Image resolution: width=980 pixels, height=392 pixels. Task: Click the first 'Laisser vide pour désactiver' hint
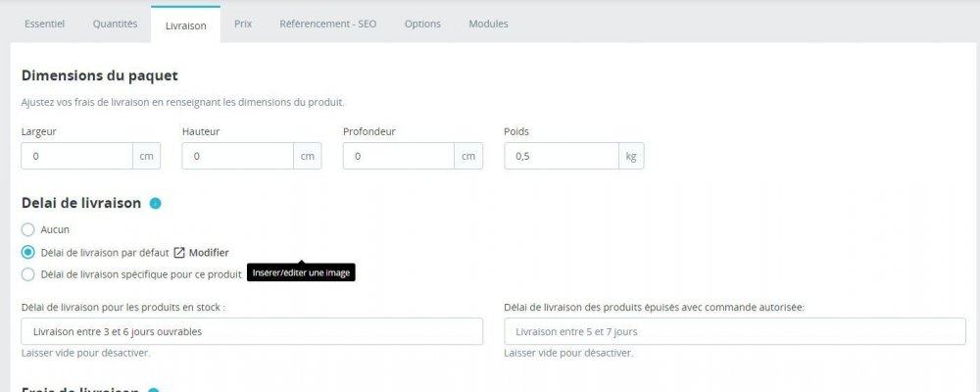click(x=85, y=353)
